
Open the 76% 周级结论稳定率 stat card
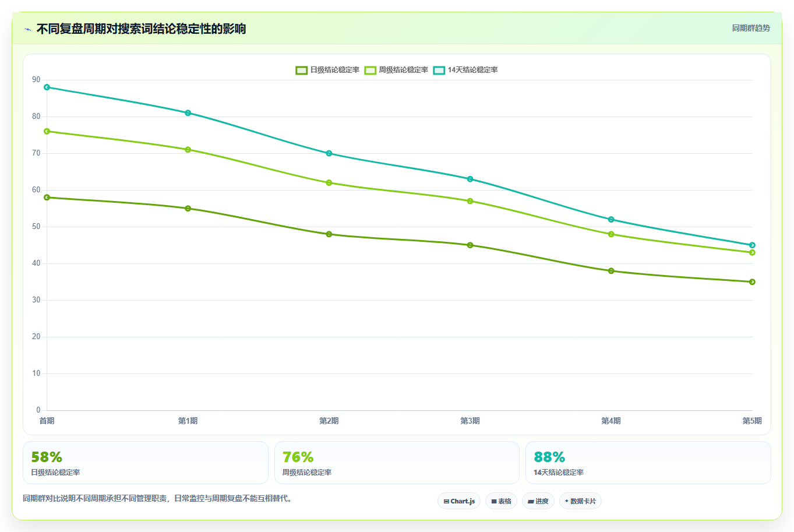[397, 463]
